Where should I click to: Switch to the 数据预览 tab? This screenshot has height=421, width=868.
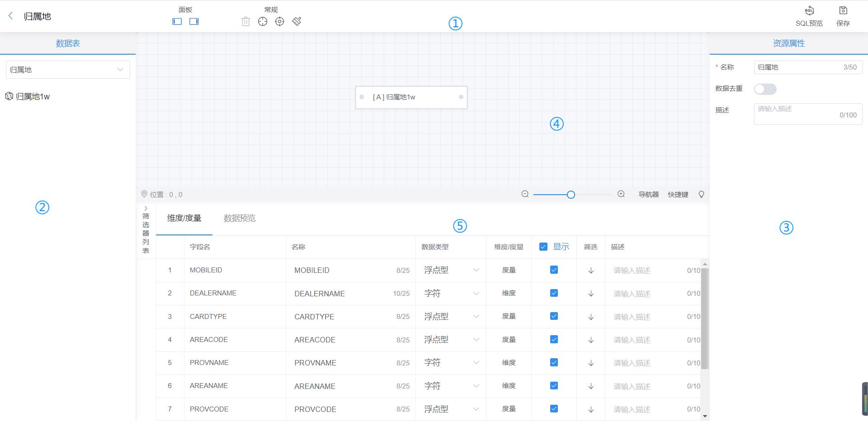(240, 218)
